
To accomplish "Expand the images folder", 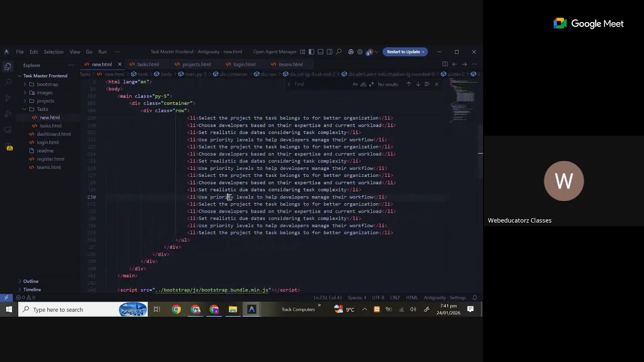I will (25, 93).
